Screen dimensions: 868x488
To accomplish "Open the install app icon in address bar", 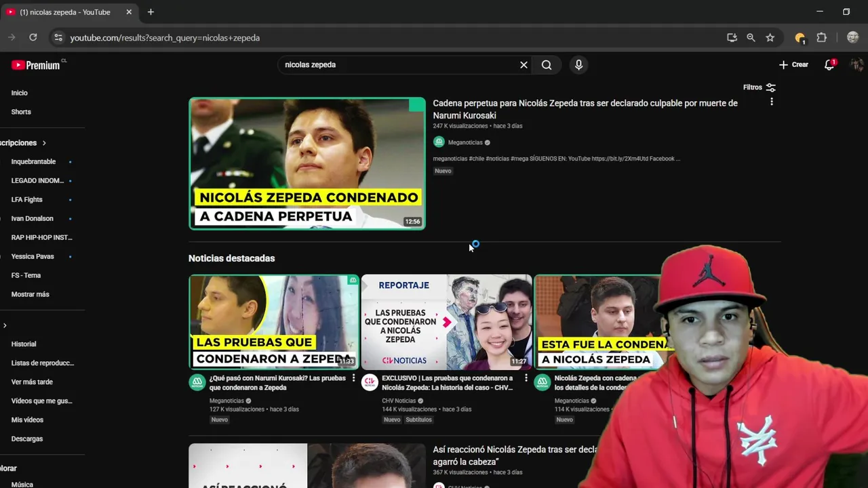I will click(x=732, y=38).
